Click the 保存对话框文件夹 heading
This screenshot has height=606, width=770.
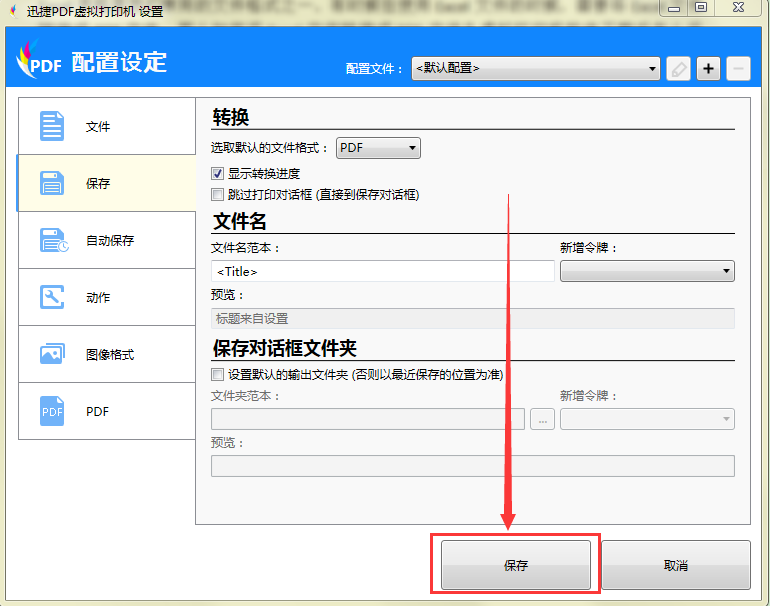(x=285, y=349)
